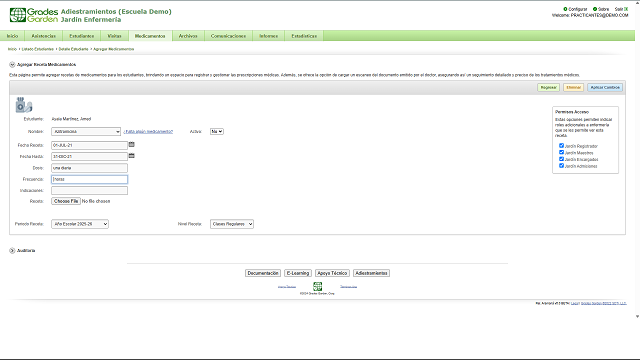Image resolution: width=640 pixels, height=360 pixels.
Task: Expand the Auditoría section
Action: [12, 251]
